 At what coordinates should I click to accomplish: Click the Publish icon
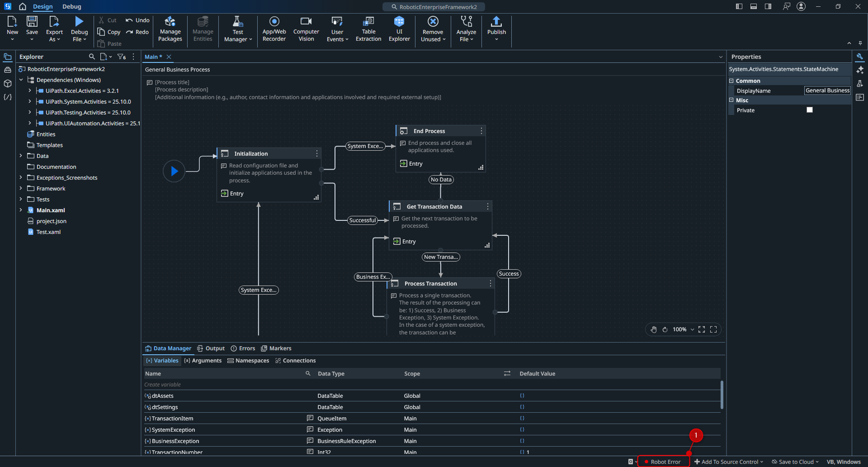coord(496,21)
